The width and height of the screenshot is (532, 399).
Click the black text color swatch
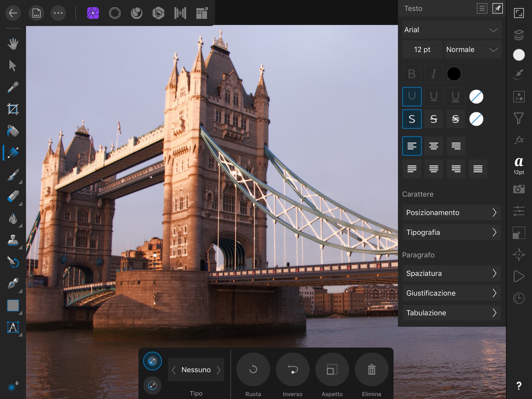[x=454, y=74]
